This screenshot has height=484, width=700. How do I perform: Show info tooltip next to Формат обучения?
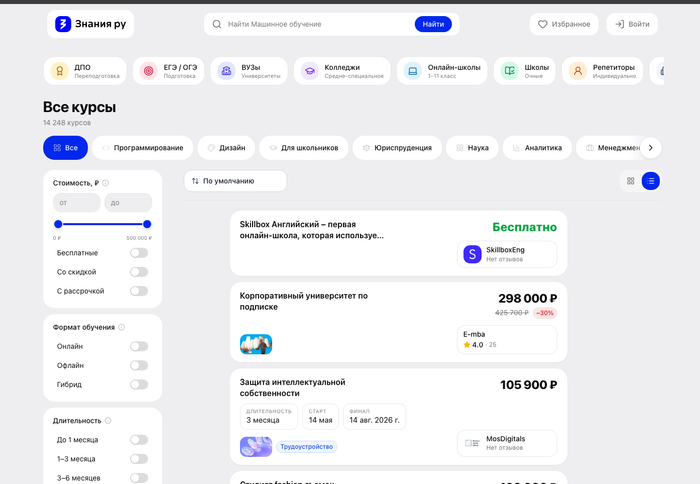[121, 327]
